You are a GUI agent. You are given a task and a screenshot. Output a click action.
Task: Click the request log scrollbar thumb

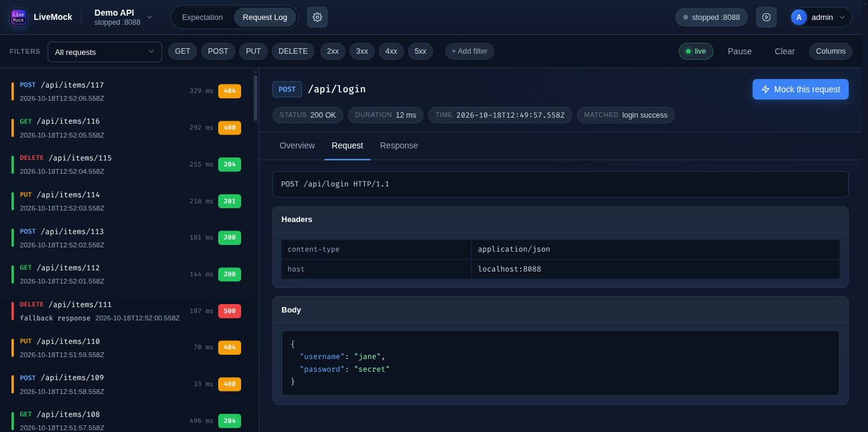click(x=256, y=98)
